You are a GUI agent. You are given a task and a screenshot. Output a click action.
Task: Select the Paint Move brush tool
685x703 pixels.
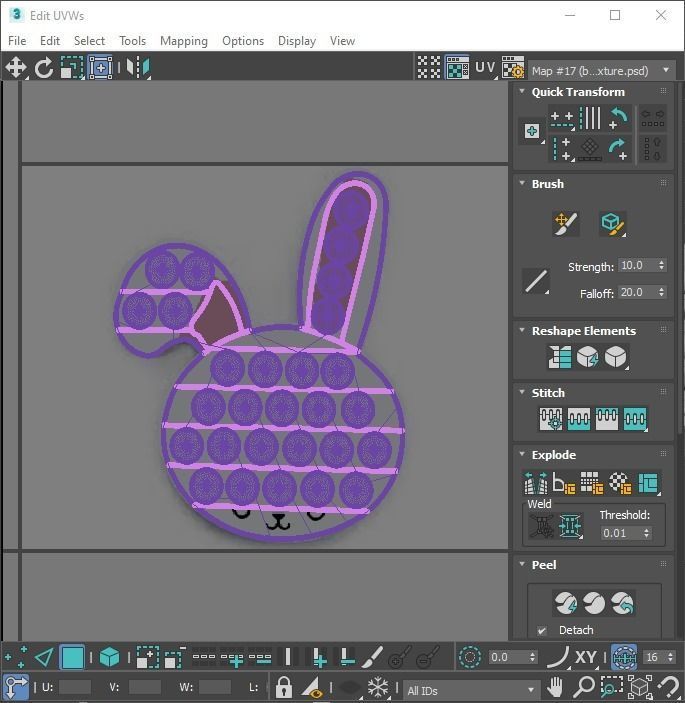coord(566,223)
